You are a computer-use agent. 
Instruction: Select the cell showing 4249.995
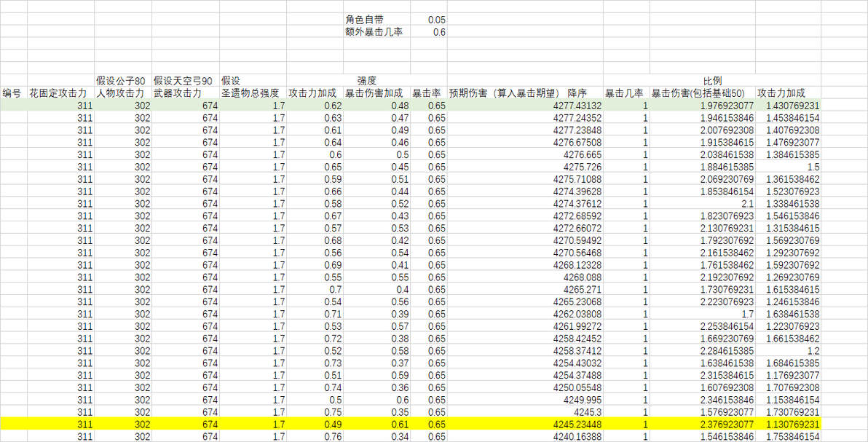point(525,400)
